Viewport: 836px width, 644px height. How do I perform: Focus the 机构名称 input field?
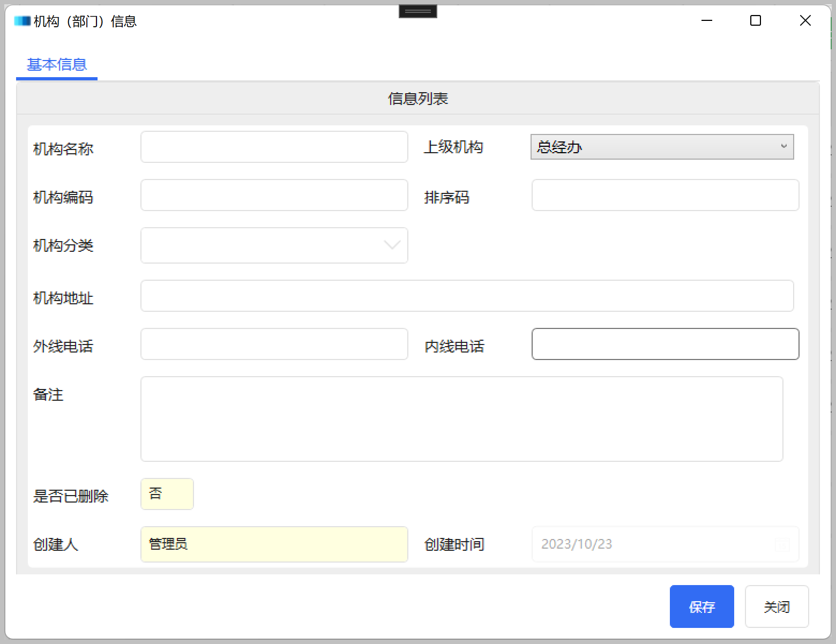point(274,147)
